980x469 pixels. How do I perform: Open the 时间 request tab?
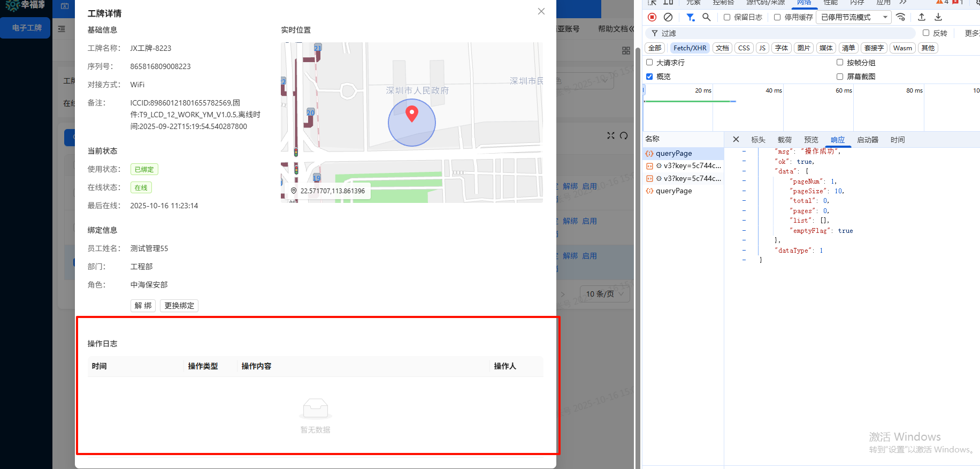898,140
